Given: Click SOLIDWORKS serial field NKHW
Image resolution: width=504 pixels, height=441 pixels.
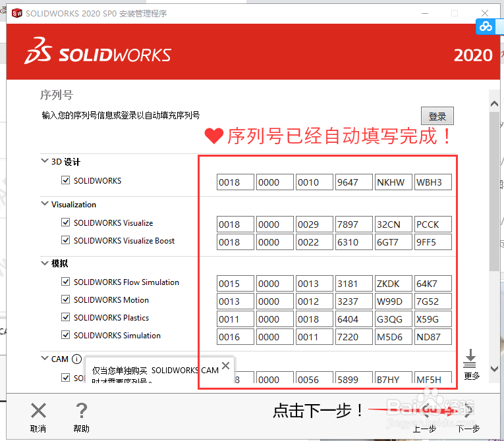Looking at the screenshot, I should click(x=393, y=182).
